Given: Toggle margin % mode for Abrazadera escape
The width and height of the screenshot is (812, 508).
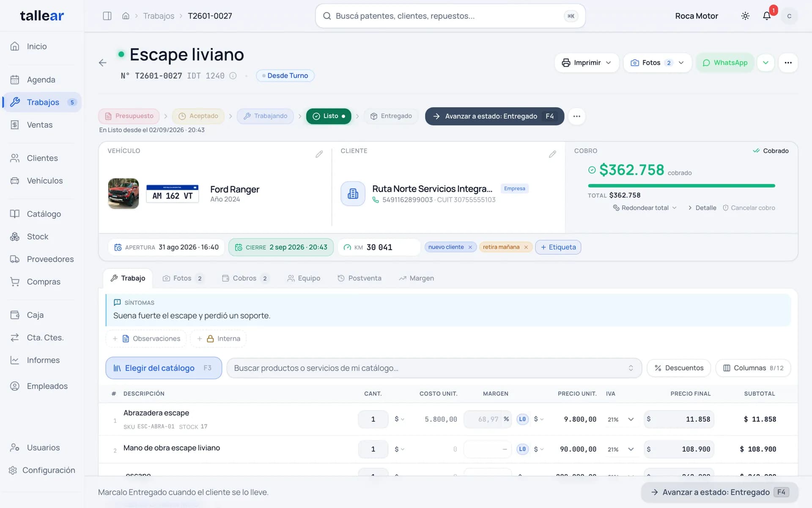Looking at the screenshot, I should tap(506, 419).
